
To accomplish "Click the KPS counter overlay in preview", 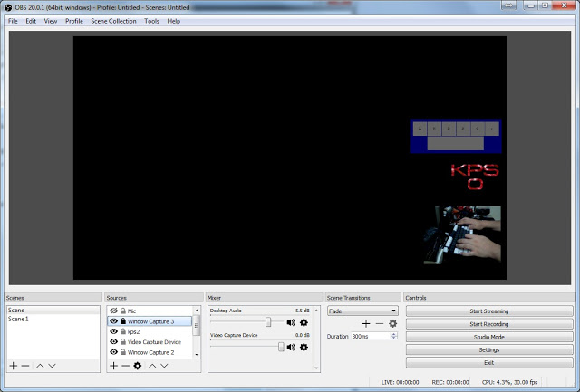I will click(x=475, y=177).
